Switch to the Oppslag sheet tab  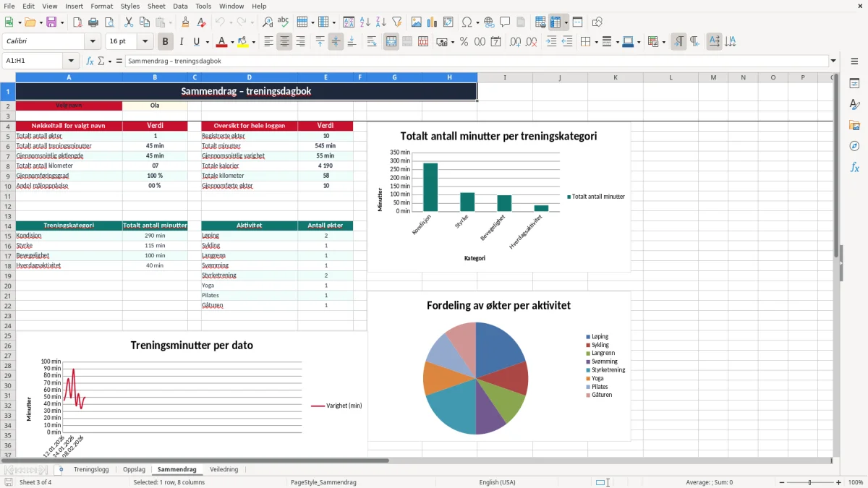click(134, 469)
